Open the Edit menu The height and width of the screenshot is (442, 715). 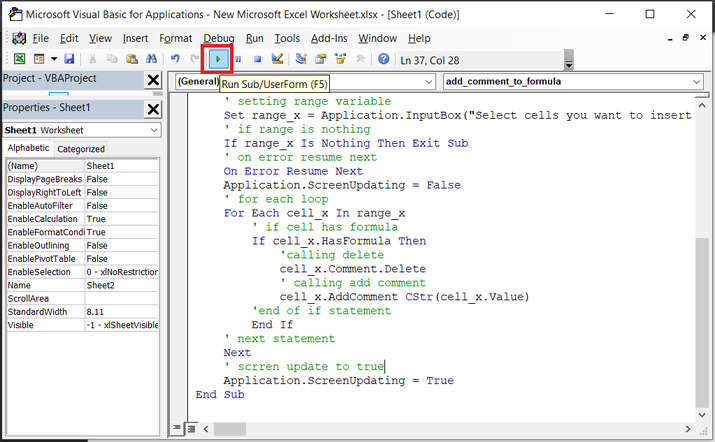[69, 38]
